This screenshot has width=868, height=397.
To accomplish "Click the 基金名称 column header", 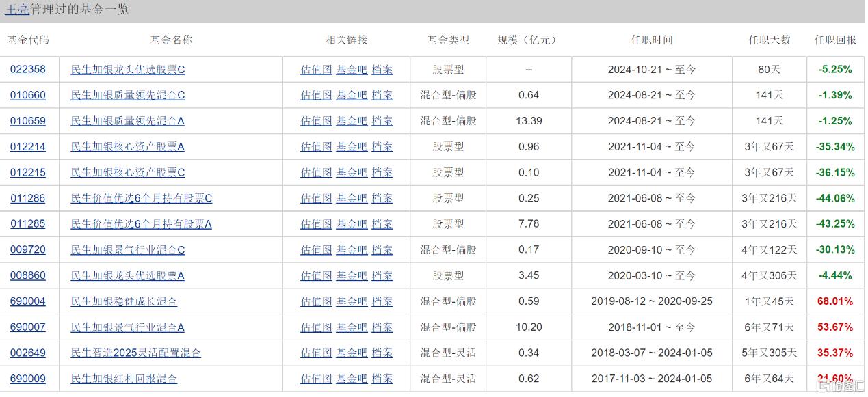I will 171,40.
